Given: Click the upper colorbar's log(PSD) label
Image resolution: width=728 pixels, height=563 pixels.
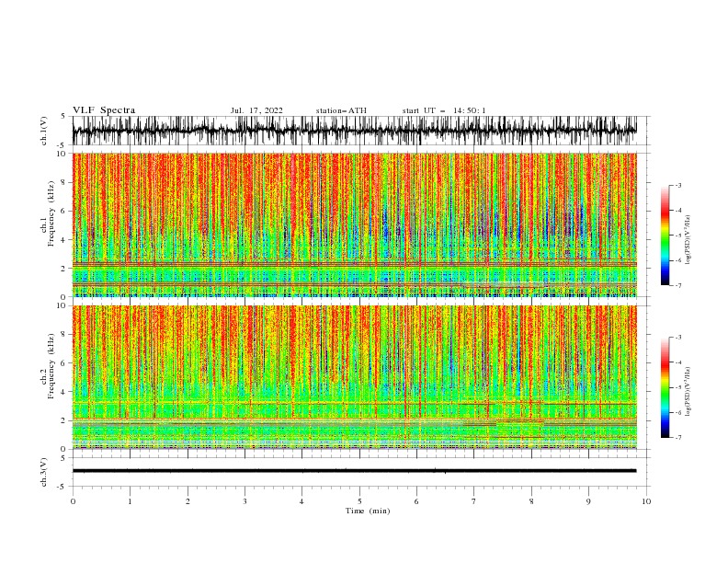Looking at the screenshot, I should coord(688,240).
